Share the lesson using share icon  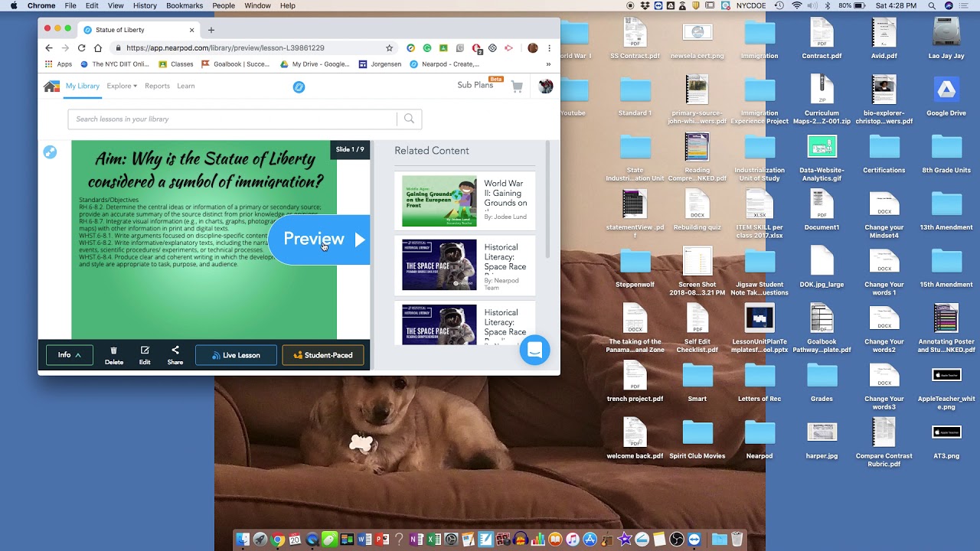tap(175, 355)
